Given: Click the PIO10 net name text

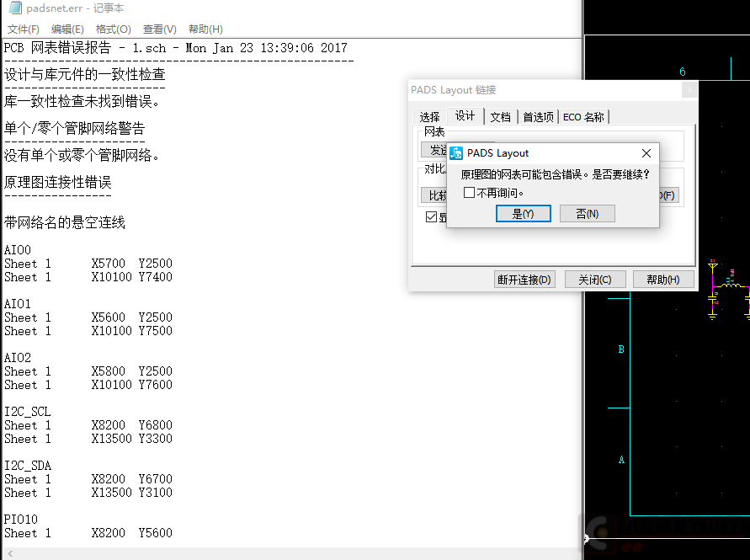Looking at the screenshot, I should (21, 520).
